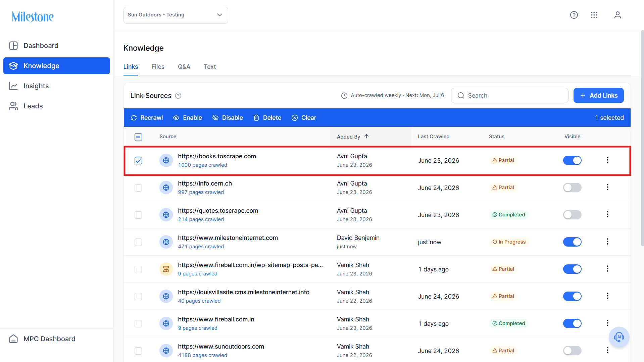
Task: Open Leads in sidebar
Action: click(x=57, y=106)
